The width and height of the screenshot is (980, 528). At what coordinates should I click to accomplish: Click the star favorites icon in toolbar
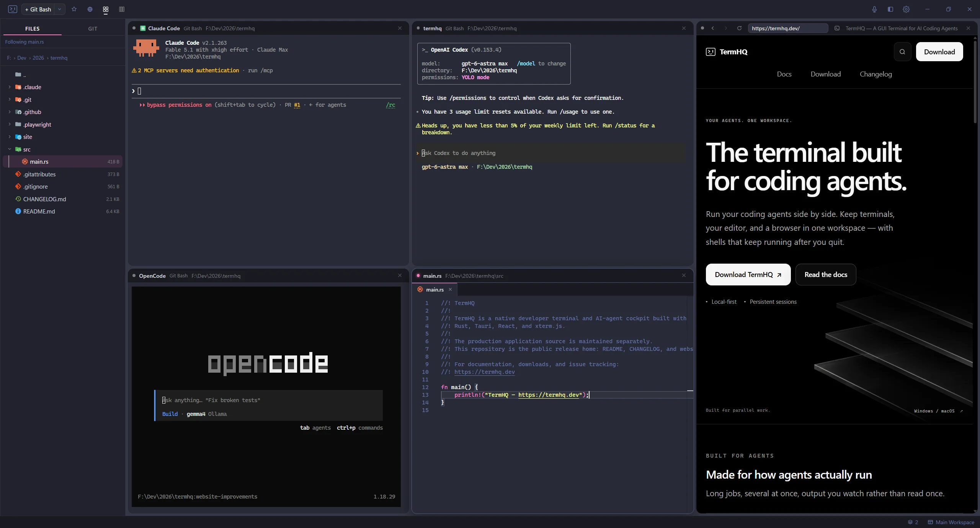74,9
